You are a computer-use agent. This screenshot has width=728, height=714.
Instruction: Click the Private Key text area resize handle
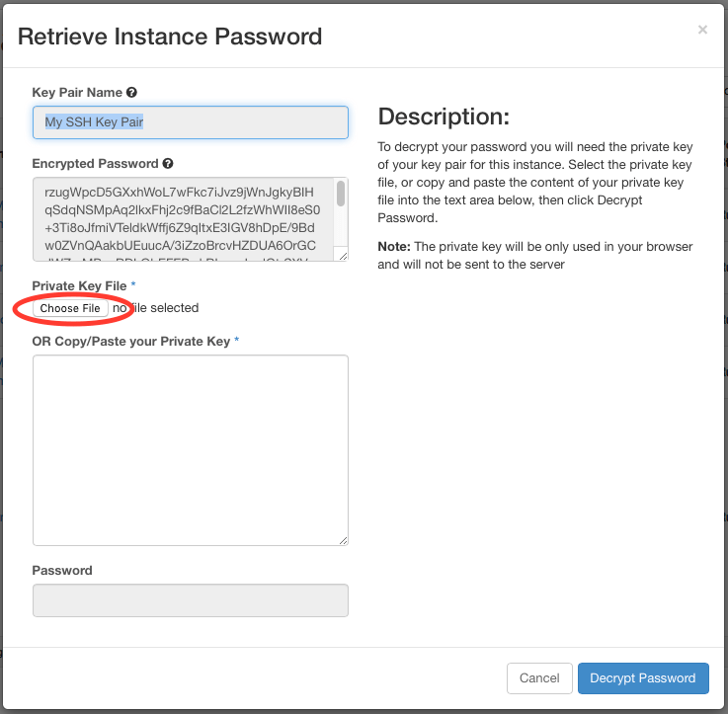click(343, 540)
